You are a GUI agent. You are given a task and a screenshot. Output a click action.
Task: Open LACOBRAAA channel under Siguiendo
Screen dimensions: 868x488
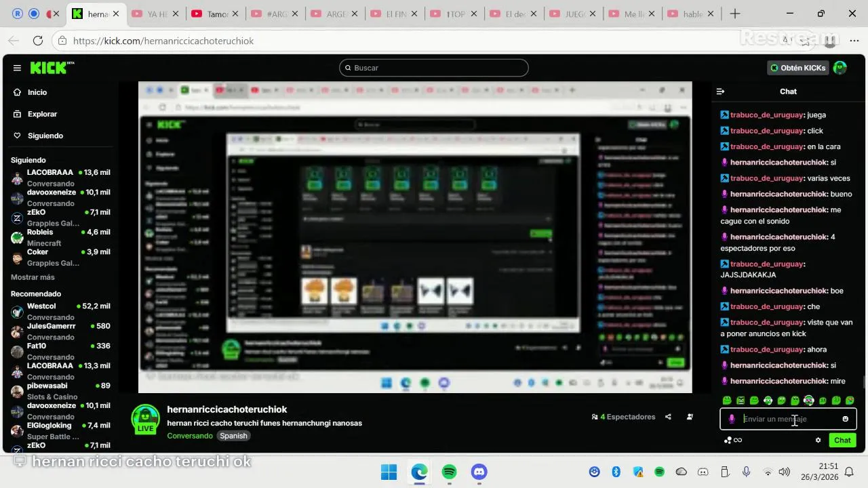click(60, 178)
